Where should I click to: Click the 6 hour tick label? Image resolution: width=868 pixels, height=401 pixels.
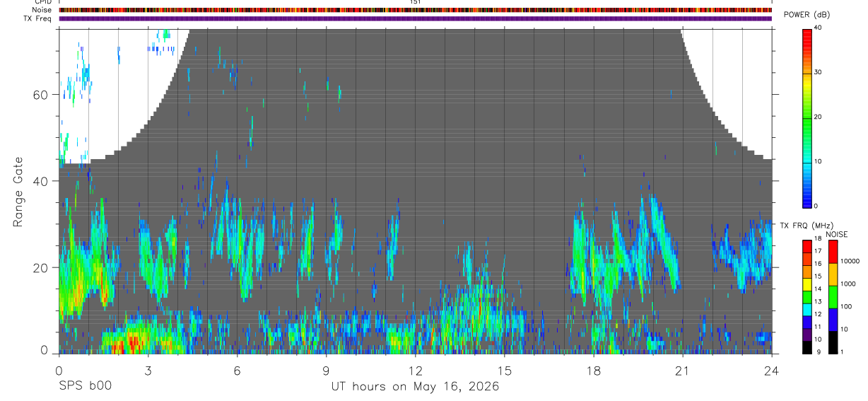coord(237,370)
